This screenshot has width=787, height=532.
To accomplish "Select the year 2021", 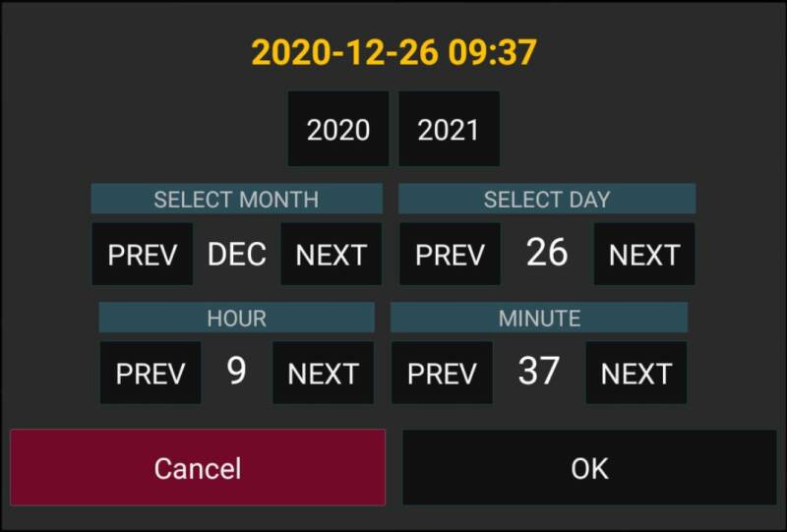I will [x=449, y=130].
